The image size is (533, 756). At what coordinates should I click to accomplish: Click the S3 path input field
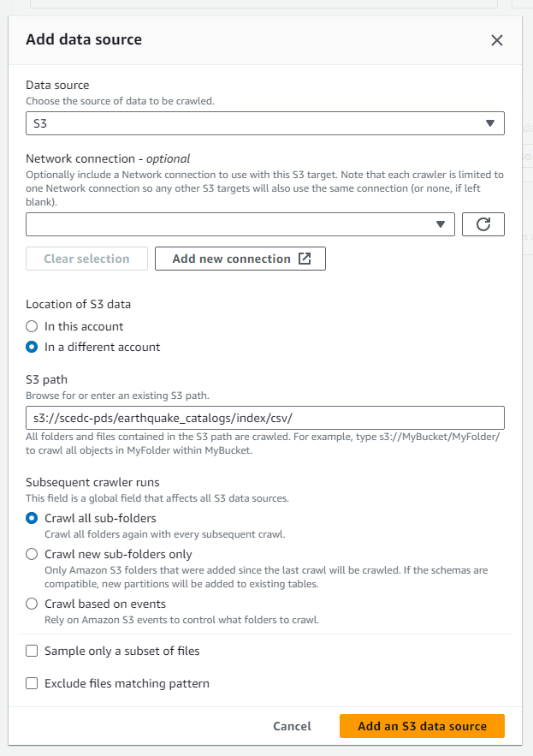point(264,418)
